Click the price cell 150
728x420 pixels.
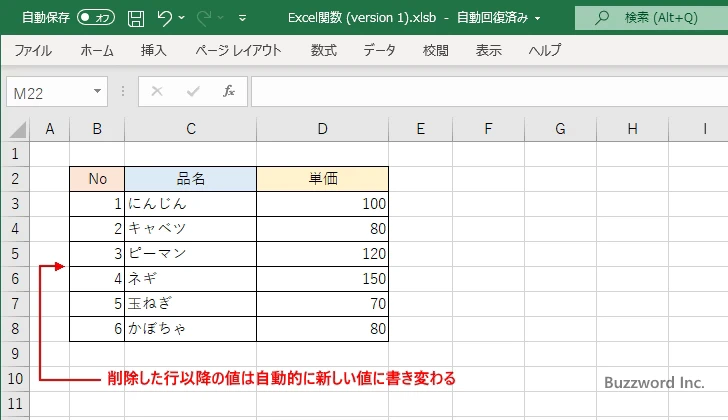[323, 279]
